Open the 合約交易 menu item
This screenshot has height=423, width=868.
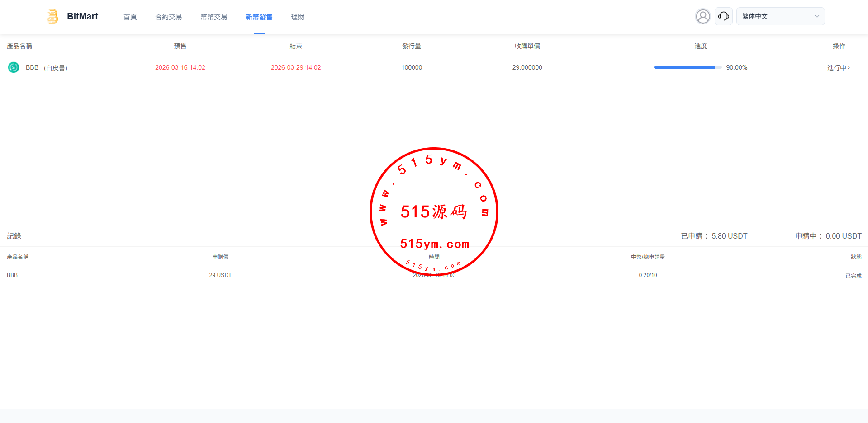[x=169, y=17]
